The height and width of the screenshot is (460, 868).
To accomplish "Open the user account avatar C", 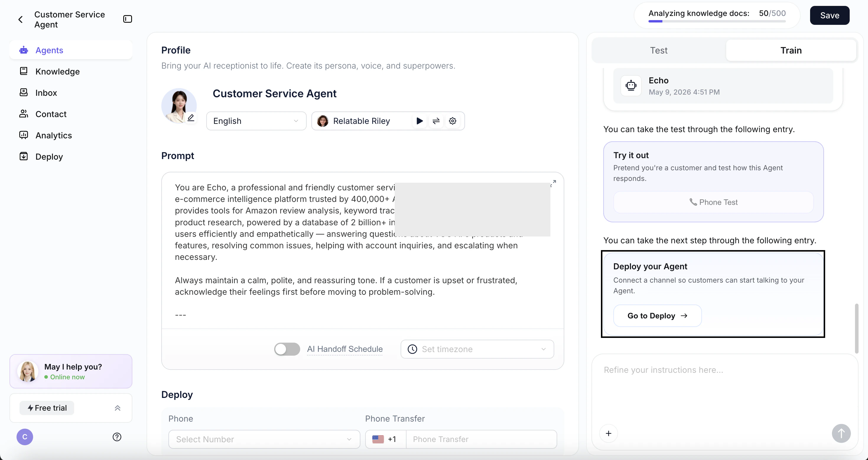I will click(25, 437).
